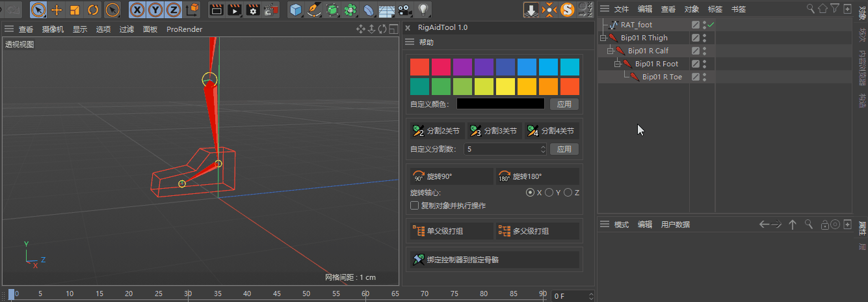Click the home icon in Object Manager
Viewport: 868px width, 302px height.
822,8
